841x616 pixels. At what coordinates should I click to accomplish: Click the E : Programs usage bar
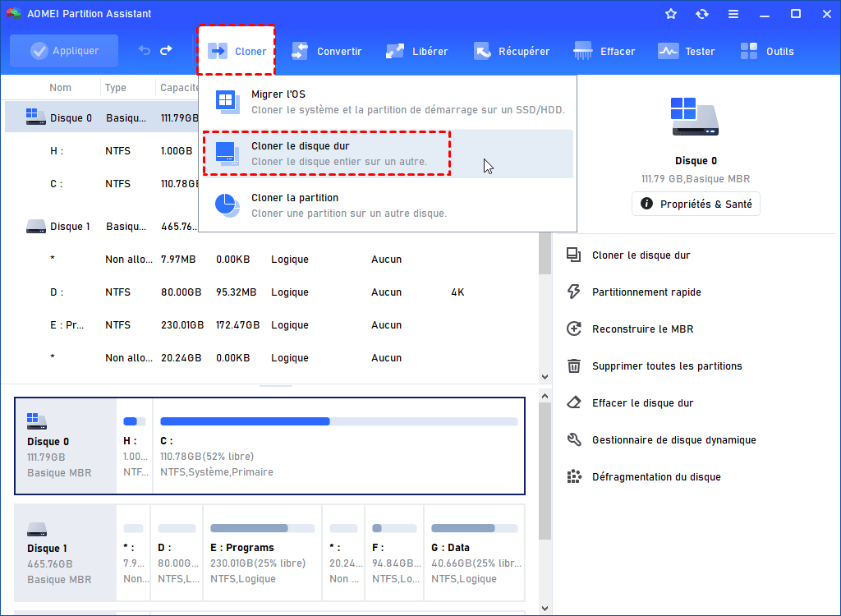point(262,528)
